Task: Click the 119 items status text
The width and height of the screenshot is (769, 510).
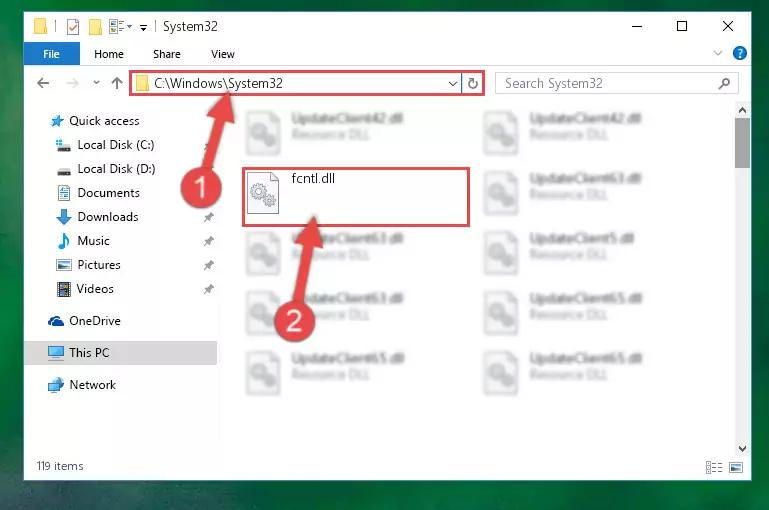Action: coord(60,466)
